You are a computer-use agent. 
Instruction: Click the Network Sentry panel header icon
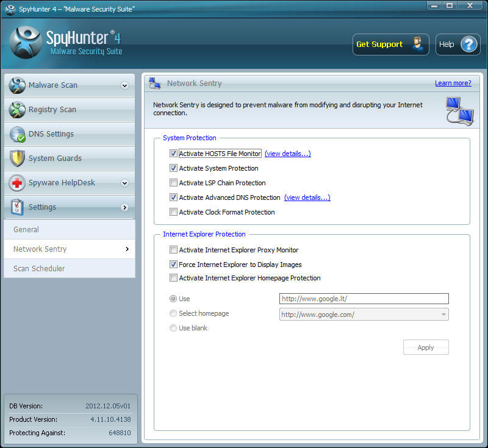[x=155, y=84]
